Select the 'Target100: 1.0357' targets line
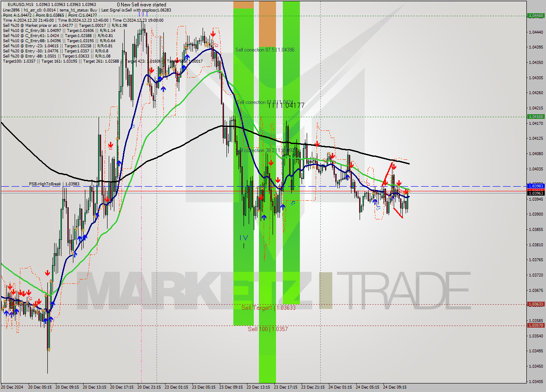Image resolution: width=546 pixels, height=392 pixels. click(102, 61)
